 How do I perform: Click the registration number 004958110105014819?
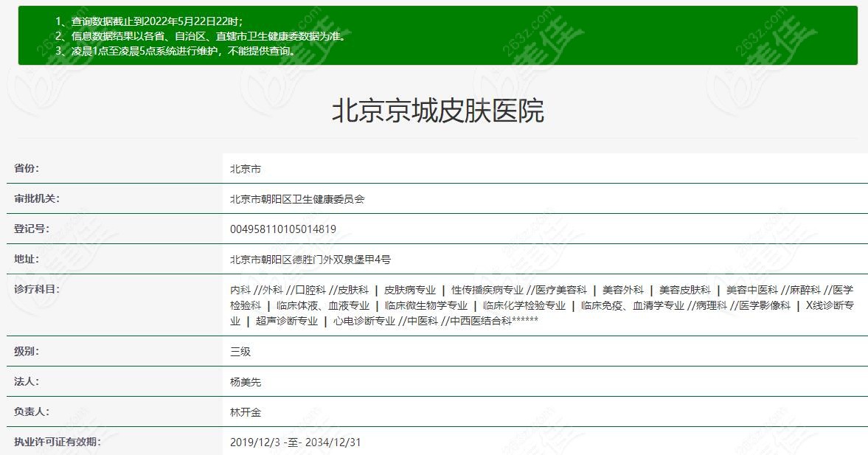pos(282,229)
